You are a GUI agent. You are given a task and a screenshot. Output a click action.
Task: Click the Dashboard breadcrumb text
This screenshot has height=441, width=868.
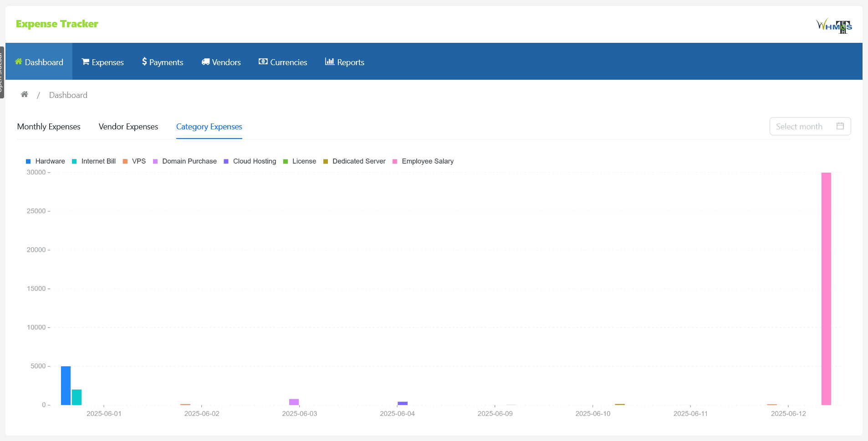68,95
